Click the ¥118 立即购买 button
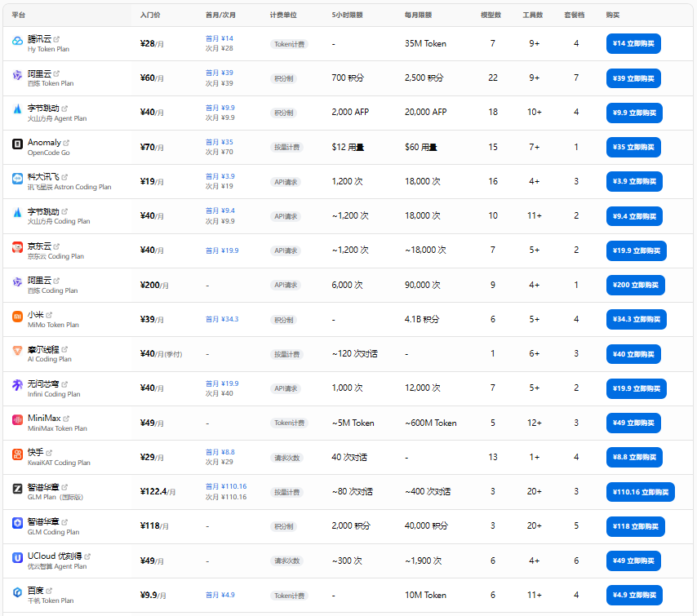 [x=636, y=526]
